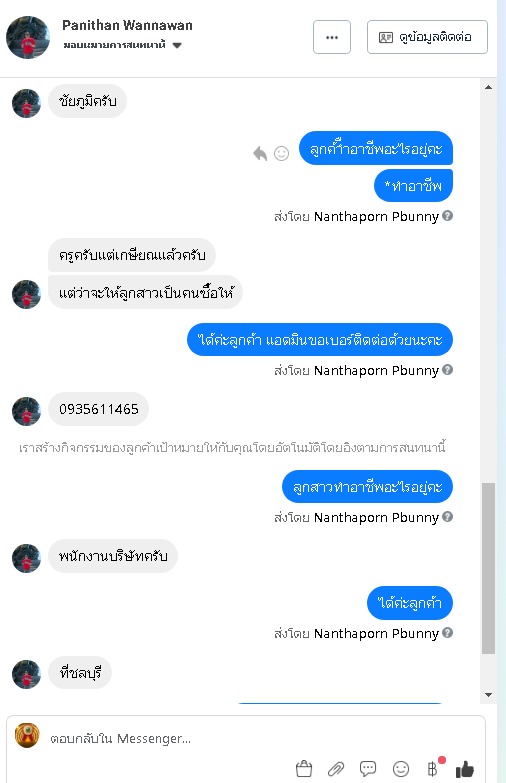506x783 pixels.
Task: Open saved replies speech bubble icon
Action: tap(368, 769)
